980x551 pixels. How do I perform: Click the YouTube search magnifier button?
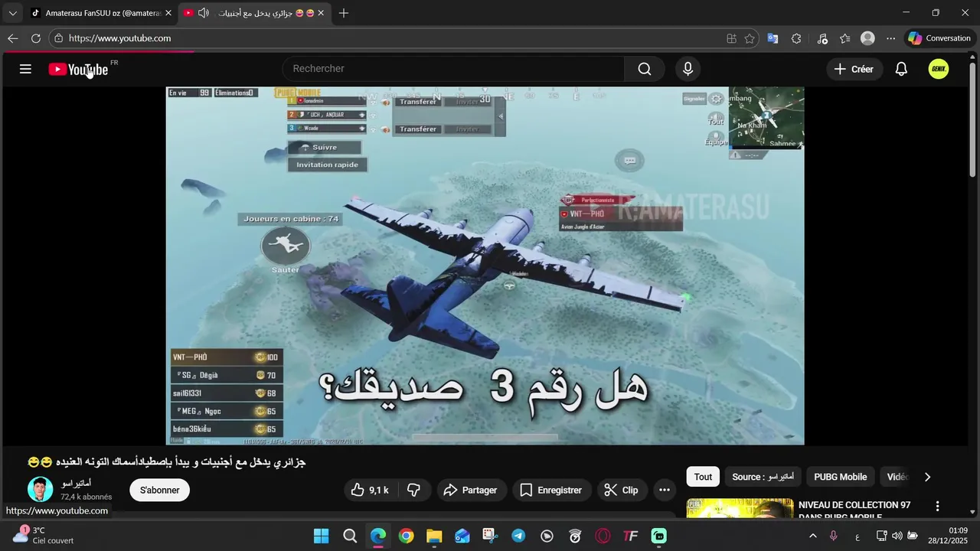click(x=645, y=69)
